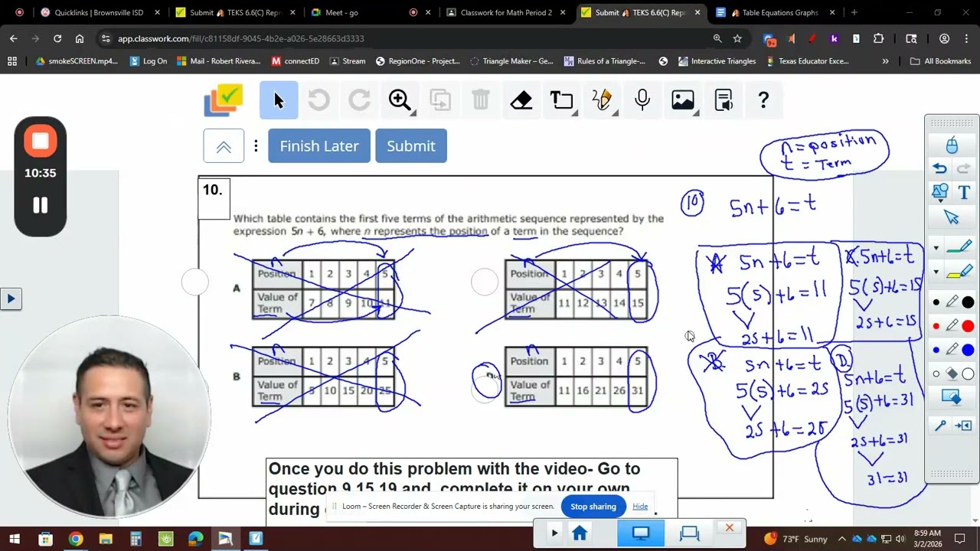980x551 pixels.
Task: Expand presenter toolbar play arrow
Action: coord(554,533)
